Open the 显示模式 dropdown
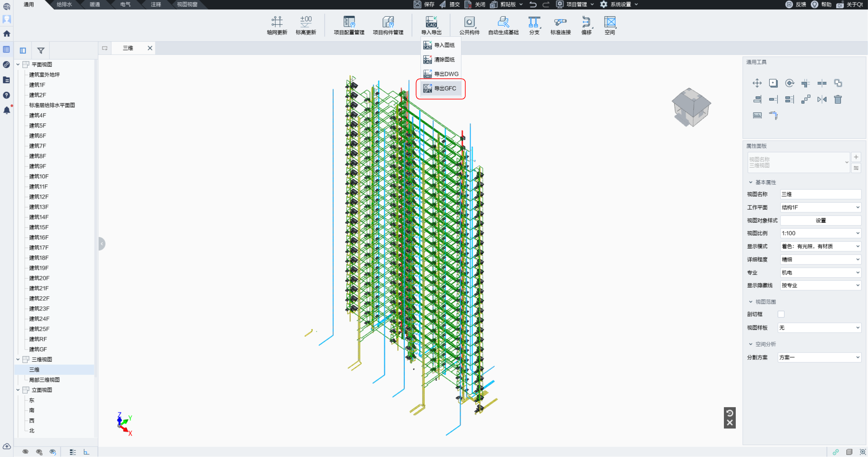This screenshot has width=868, height=457. (x=821, y=246)
